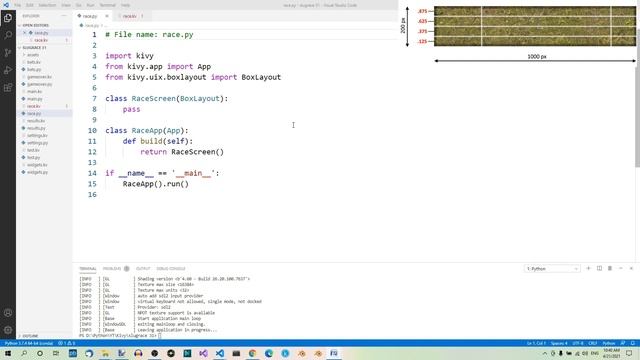Open the Search view in activity bar
Screen dimensions: 640x360
[x=8, y=35]
